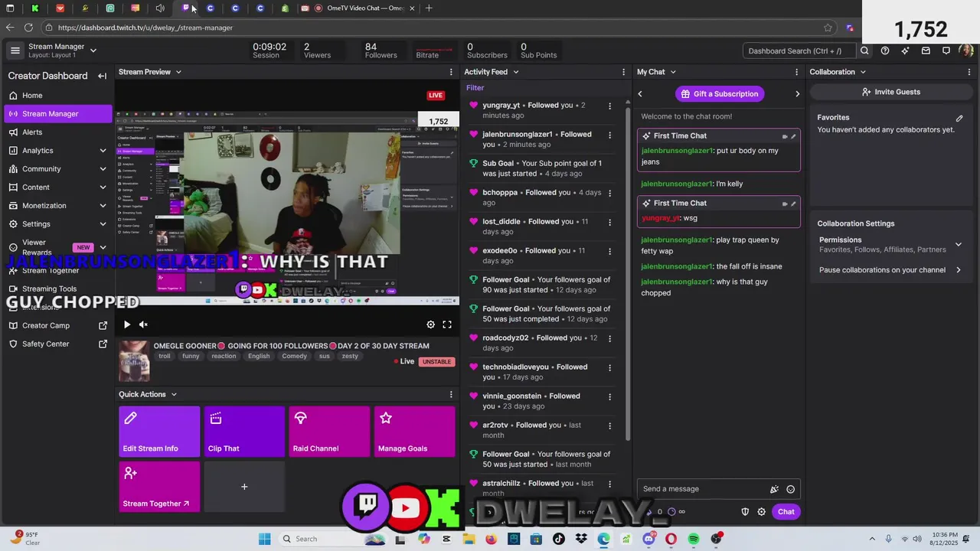Viewport: 980px width, 551px height.
Task: Enter fullscreen on stream preview
Action: (447, 324)
